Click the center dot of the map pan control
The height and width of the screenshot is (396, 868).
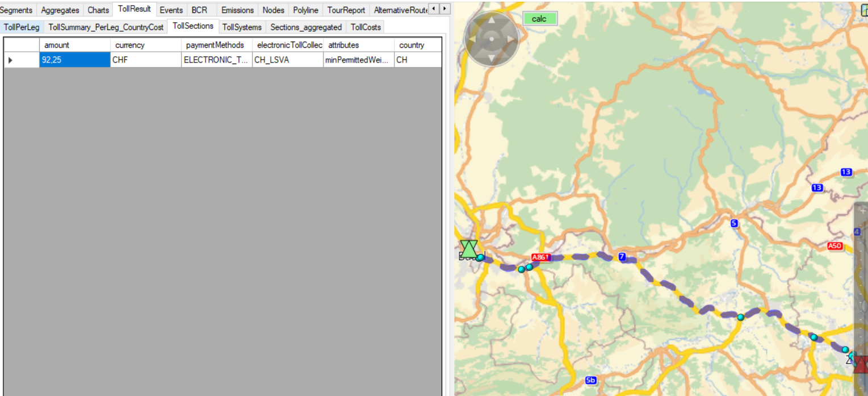[492, 39]
